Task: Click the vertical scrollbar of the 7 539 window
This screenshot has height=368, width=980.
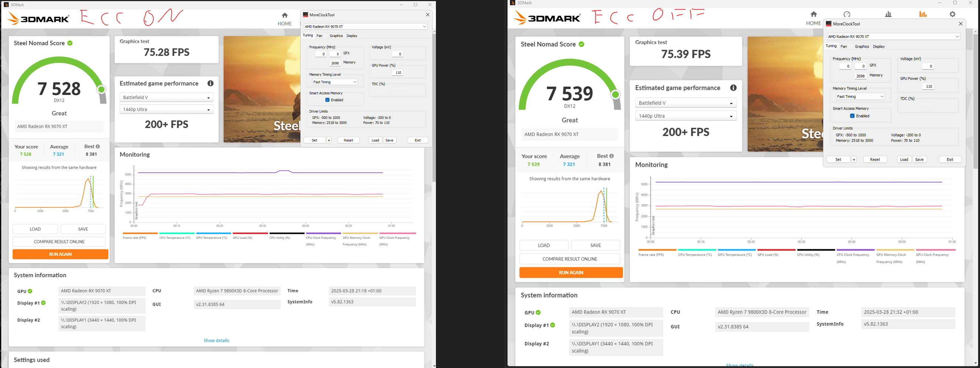Action: 975,101
